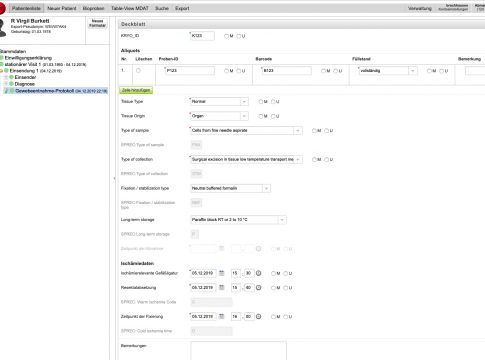Open Einwilligungserklärung tree entry

click(28, 58)
